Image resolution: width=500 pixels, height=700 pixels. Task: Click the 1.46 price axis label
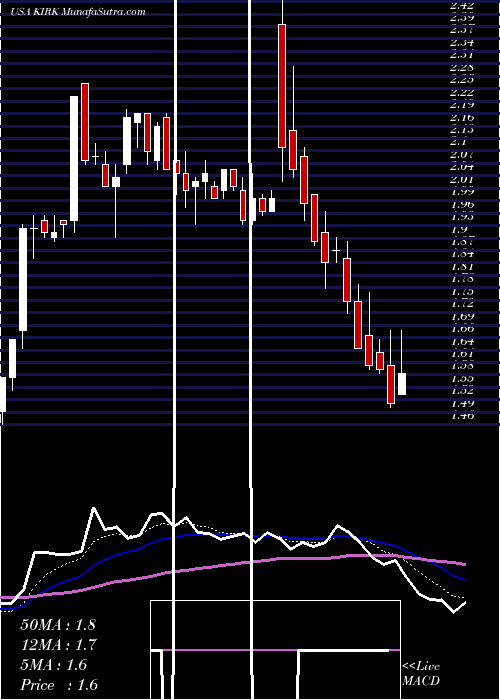coord(461,416)
